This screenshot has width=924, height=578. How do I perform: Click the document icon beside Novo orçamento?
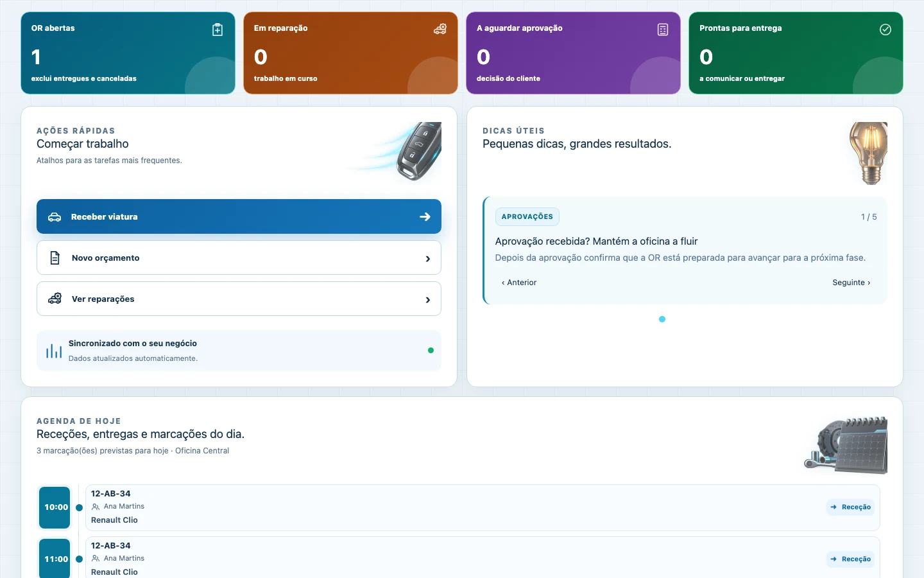tap(55, 258)
